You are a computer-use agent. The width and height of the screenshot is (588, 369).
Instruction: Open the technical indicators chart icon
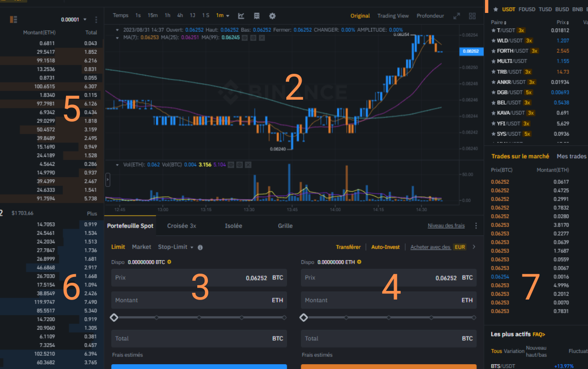pyautogui.click(x=241, y=16)
